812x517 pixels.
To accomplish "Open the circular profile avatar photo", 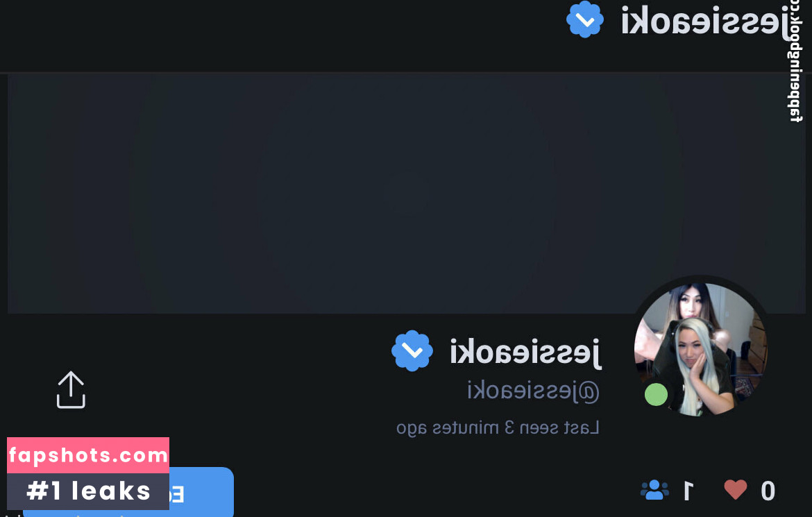I will (x=701, y=349).
